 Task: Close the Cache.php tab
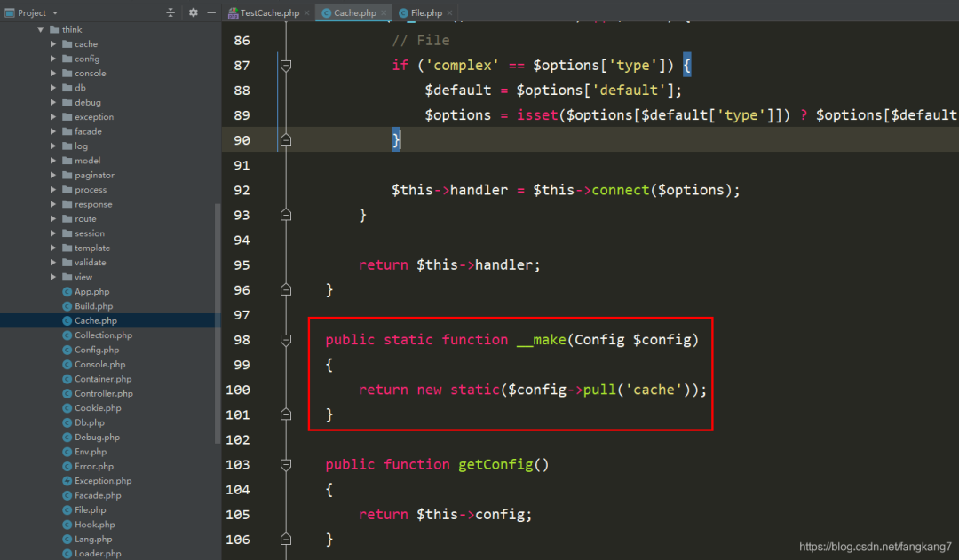click(x=384, y=12)
